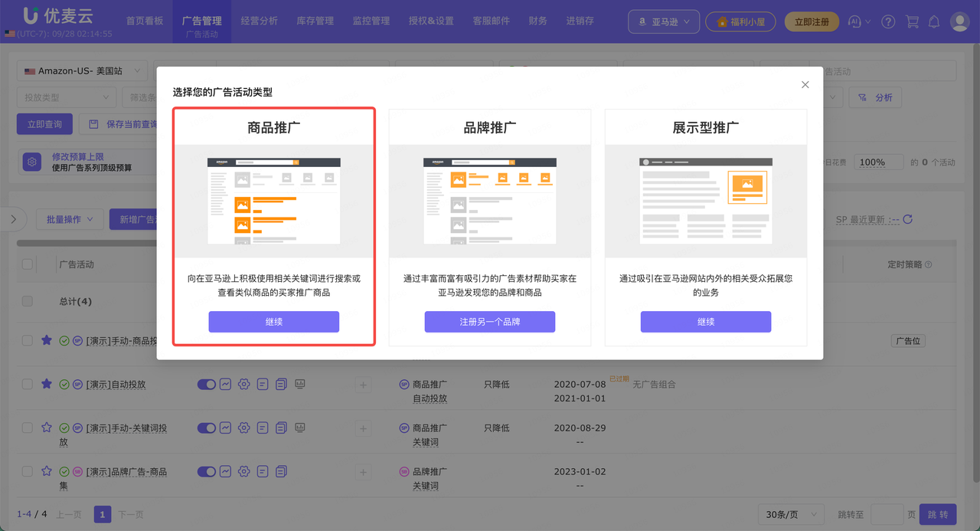This screenshot has height=531, width=980.
Task: Click 注册另一个品牌 under 品牌推广
Action: [x=490, y=322]
